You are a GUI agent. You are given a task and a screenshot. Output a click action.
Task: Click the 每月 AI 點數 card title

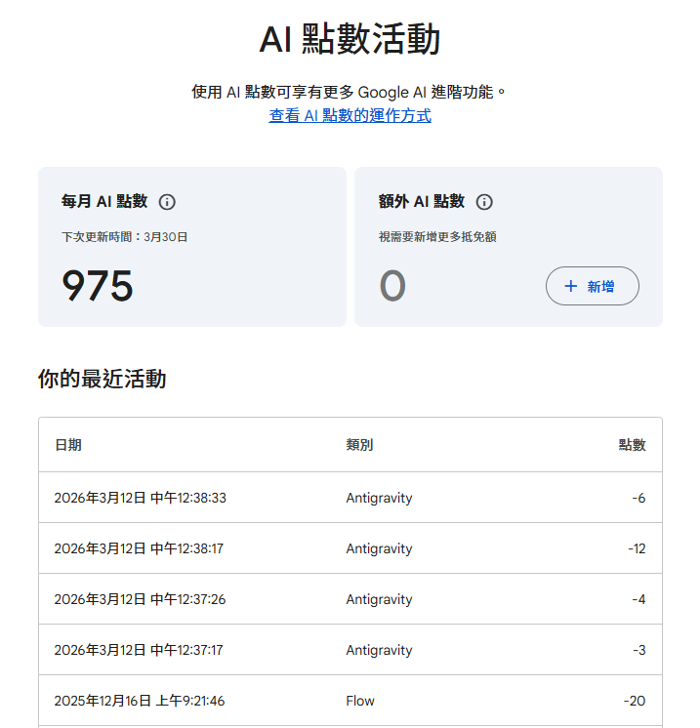[104, 201]
